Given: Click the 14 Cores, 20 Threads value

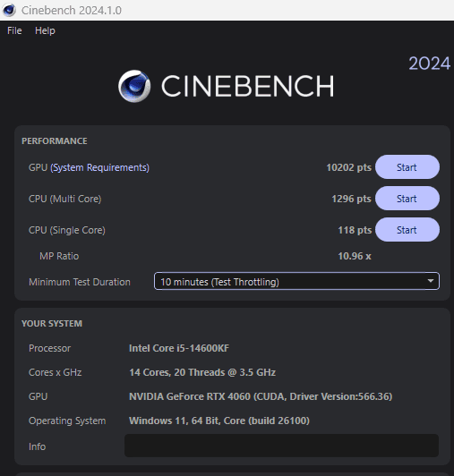Looking at the screenshot, I should coord(202,372).
